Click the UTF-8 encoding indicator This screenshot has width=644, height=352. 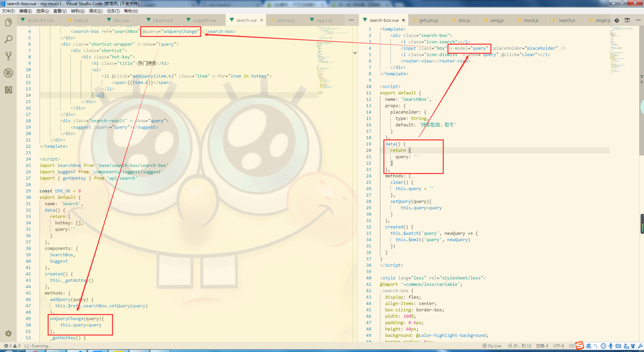point(558,346)
